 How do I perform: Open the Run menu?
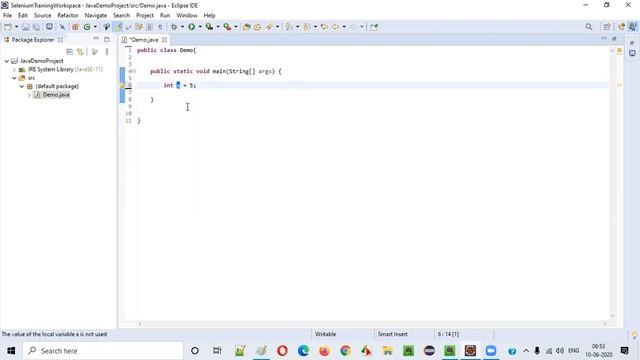(x=165, y=16)
